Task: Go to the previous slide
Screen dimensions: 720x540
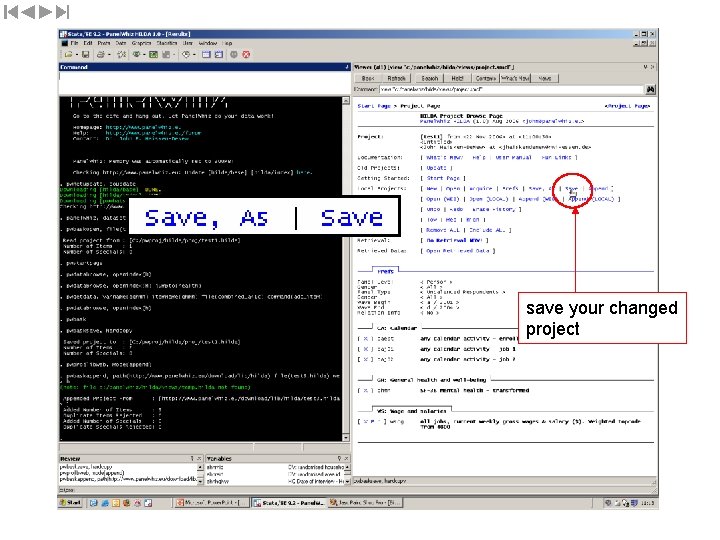Action: pyautogui.click(x=28, y=12)
